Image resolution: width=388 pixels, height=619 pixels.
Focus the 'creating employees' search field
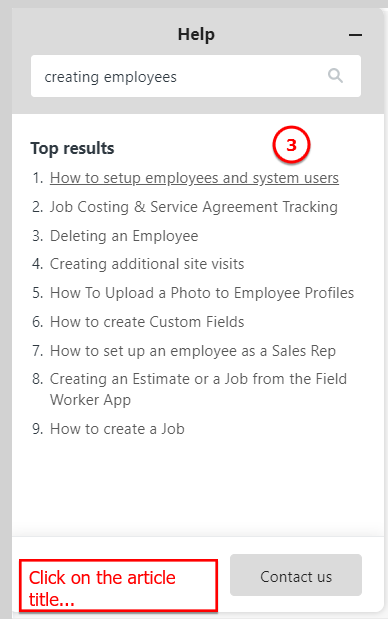pos(196,76)
